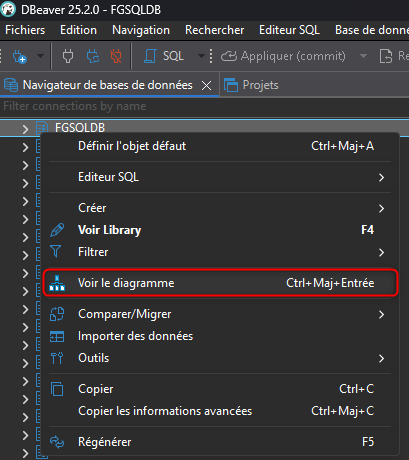Click the DBeaver app icon in title bar
This screenshot has width=409, height=460.
[x=8, y=9]
